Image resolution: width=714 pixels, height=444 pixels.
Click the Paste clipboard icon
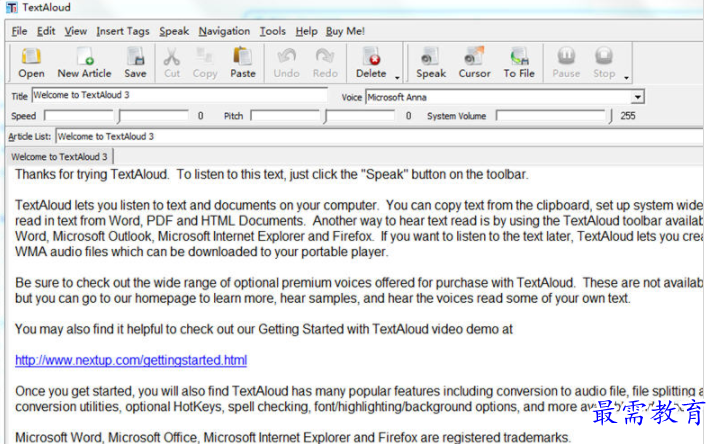242,62
